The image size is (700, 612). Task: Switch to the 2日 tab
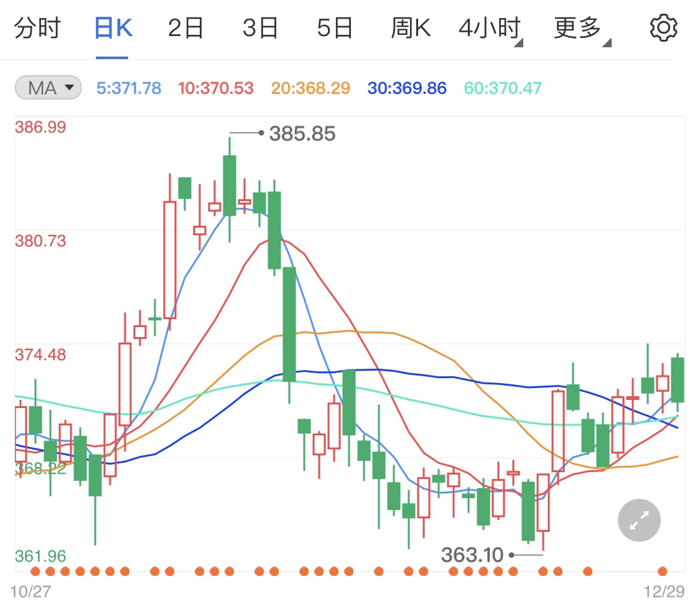(185, 28)
